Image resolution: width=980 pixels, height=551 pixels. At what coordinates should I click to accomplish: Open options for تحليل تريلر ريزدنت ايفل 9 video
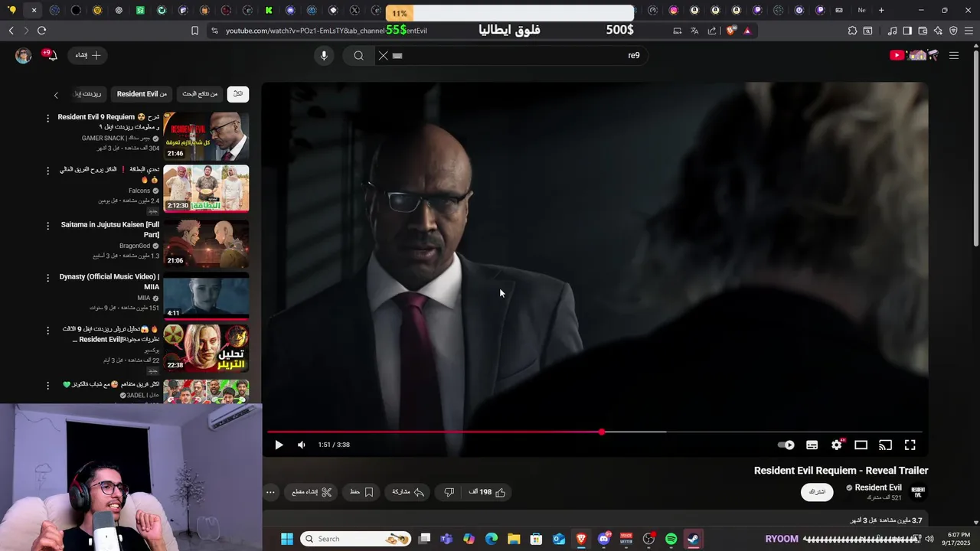pyautogui.click(x=47, y=330)
